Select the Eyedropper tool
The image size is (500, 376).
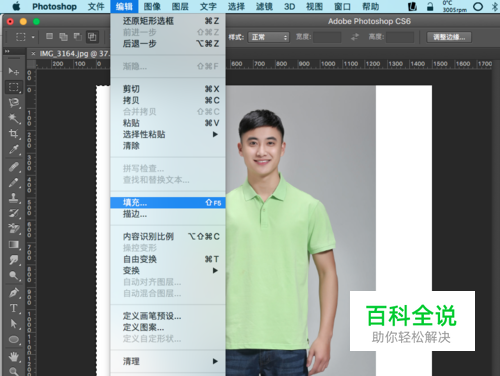point(14,150)
